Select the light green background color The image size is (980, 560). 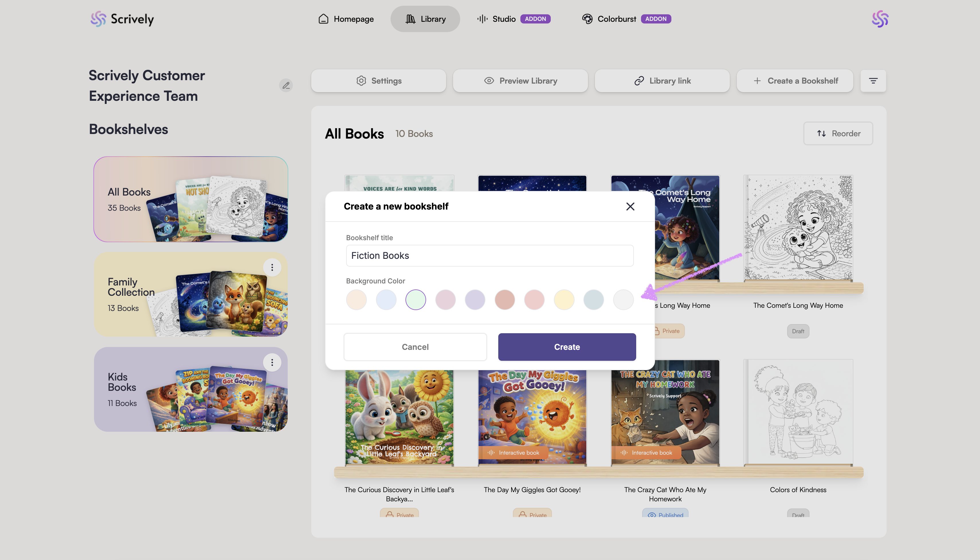point(416,300)
